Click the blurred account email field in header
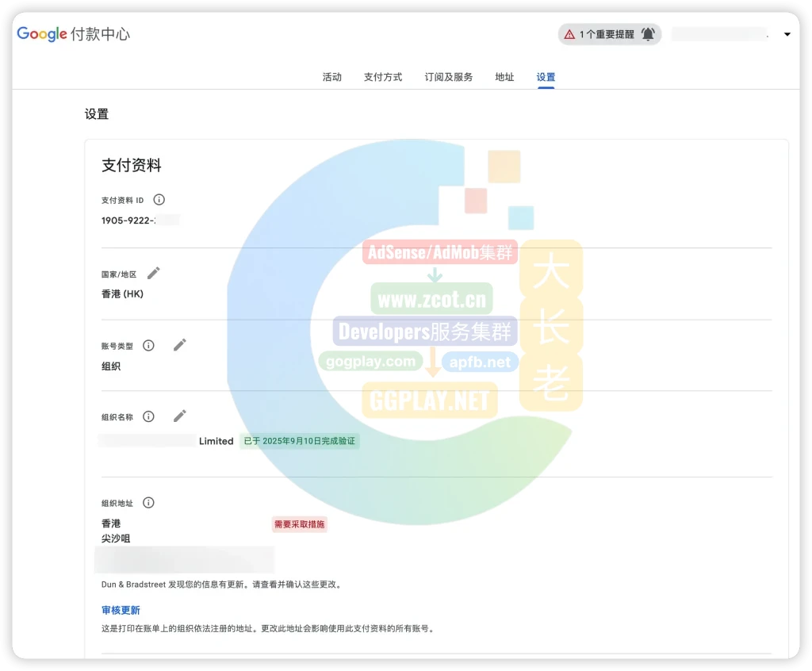Screen dimensions: 812x671 [718, 34]
